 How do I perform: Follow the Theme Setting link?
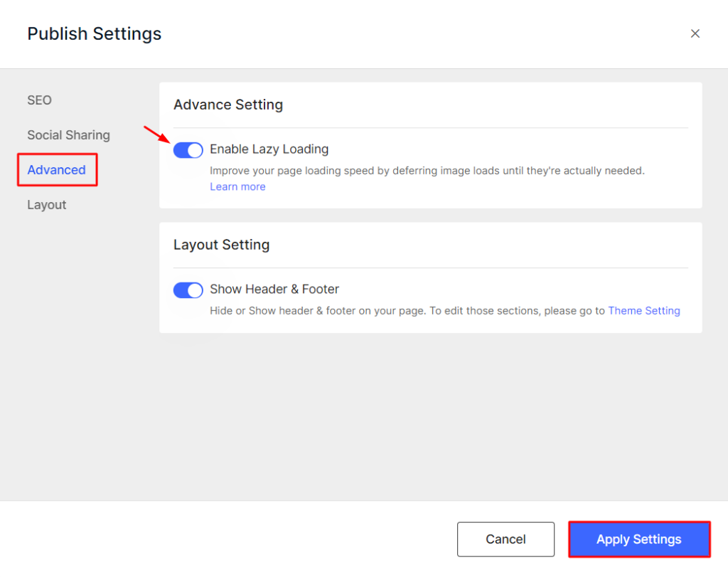click(643, 311)
